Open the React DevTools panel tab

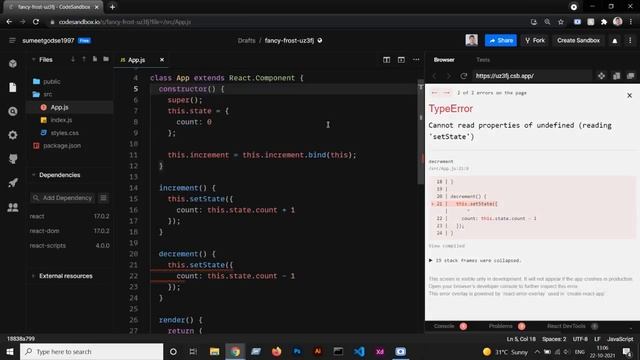(566, 326)
